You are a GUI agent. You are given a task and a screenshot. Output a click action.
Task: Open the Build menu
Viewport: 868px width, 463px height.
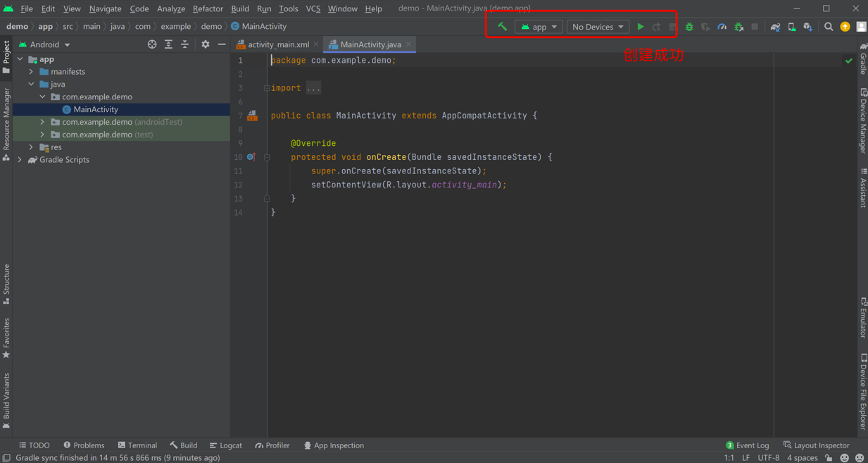point(240,8)
